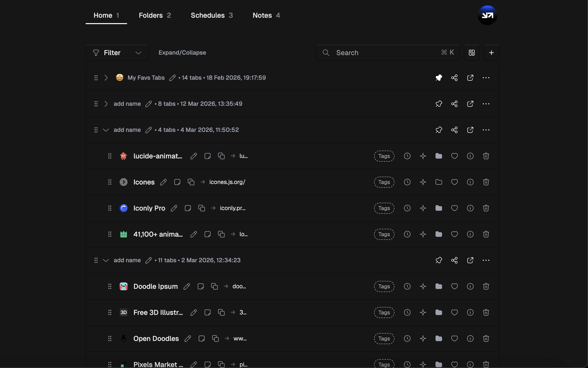Click the Expand/Collapse button

coord(182,53)
